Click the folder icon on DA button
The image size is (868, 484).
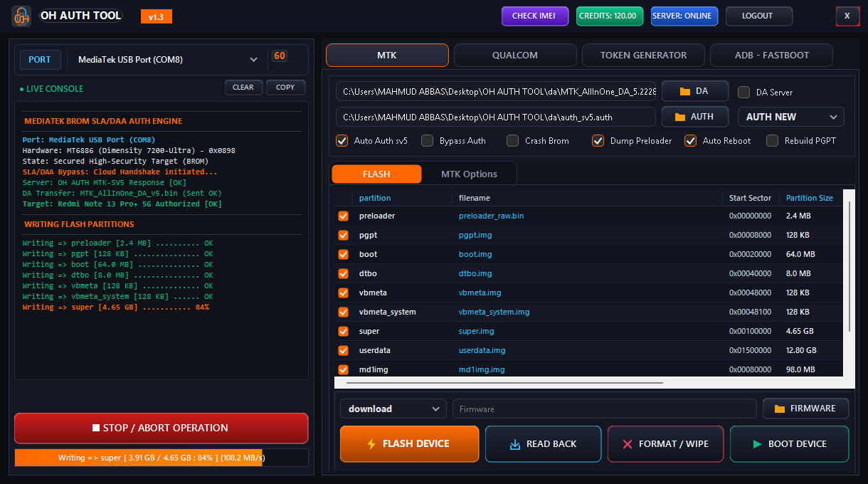[x=685, y=91]
